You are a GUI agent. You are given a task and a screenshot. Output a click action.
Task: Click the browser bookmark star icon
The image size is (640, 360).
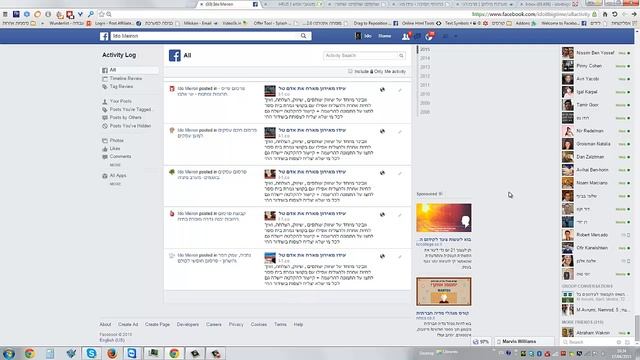(x=101, y=14)
